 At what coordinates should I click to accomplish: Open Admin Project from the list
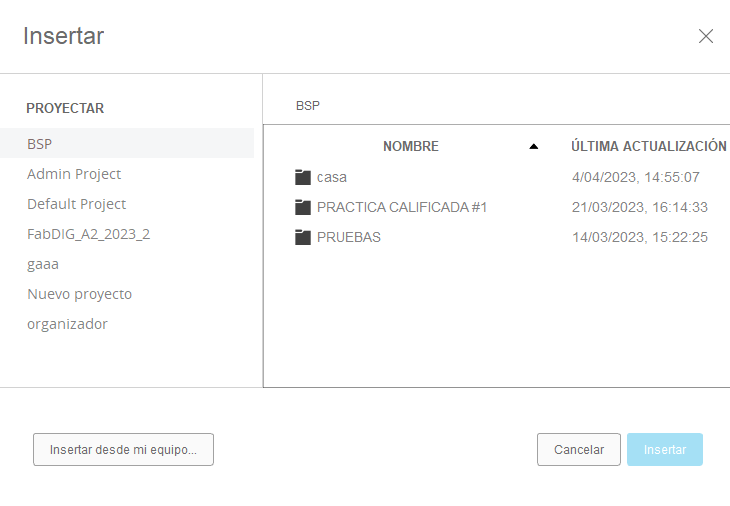(74, 174)
